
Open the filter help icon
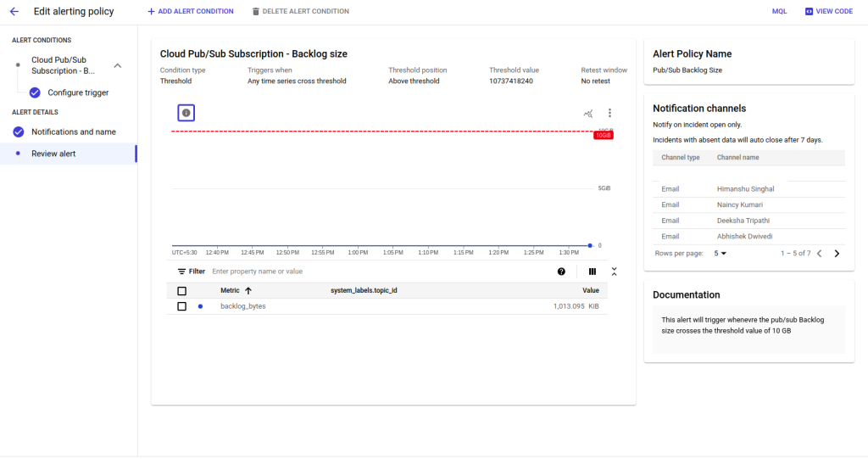coord(561,271)
